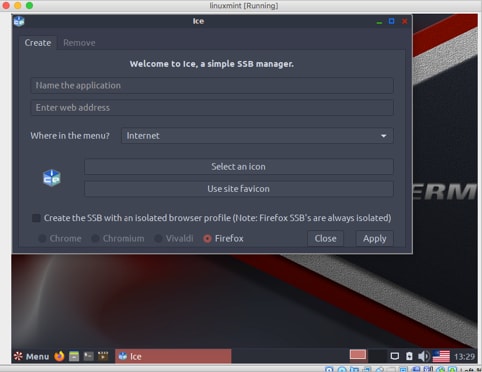Screen dimensions: 482x372
Task: Select the Vivaldi radio button
Action: coord(158,238)
